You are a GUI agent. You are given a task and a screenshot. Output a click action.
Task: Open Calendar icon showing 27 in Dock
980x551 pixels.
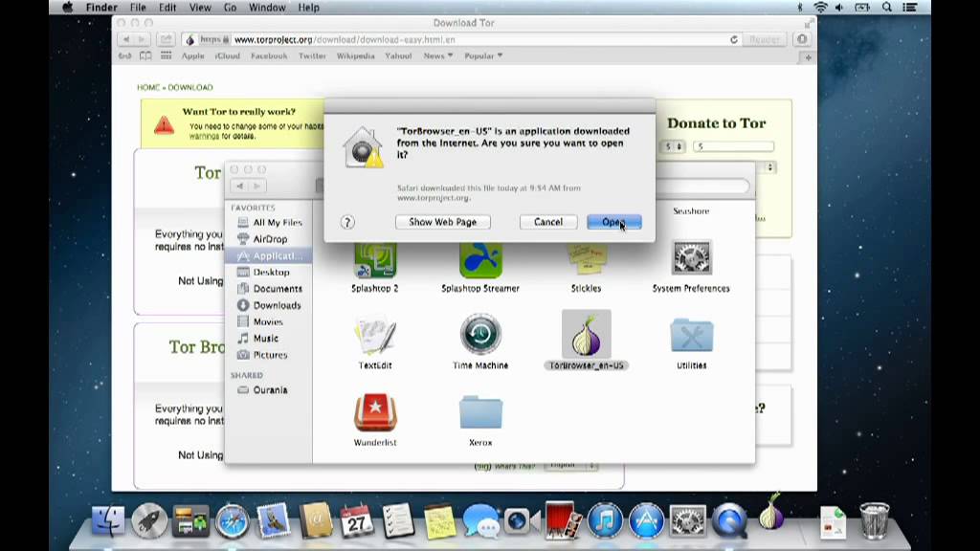356,521
